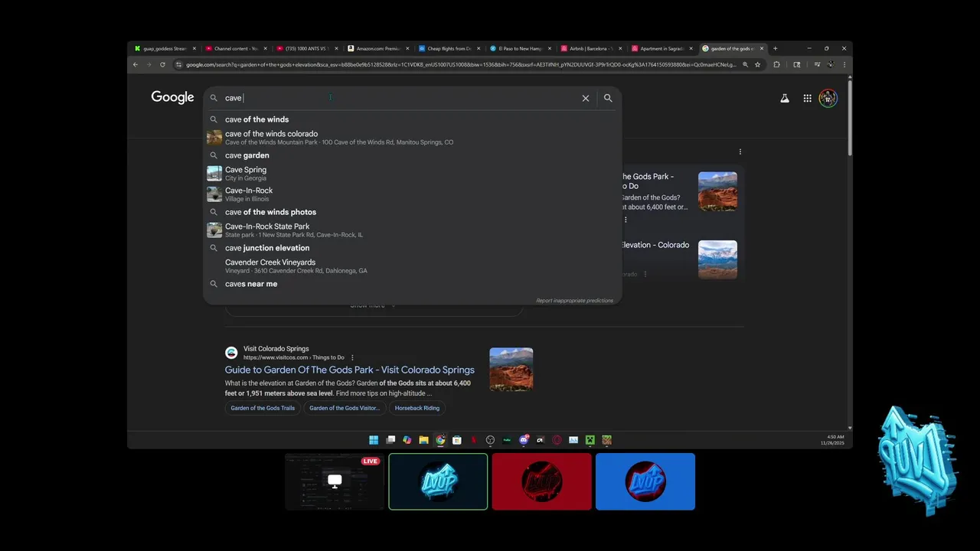The image size is (980, 551).
Task: Click the Chrome address bar URL
Action: point(461,64)
